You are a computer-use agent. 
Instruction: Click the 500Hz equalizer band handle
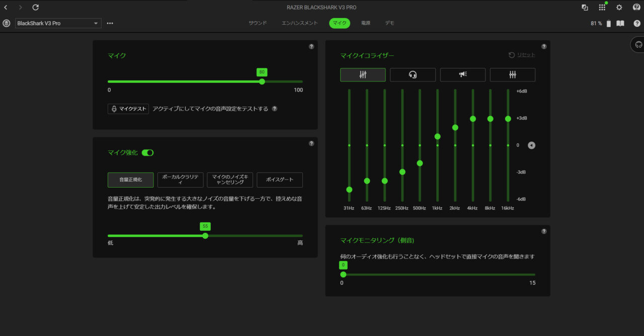pyautogui.click(x=420, y=163)
